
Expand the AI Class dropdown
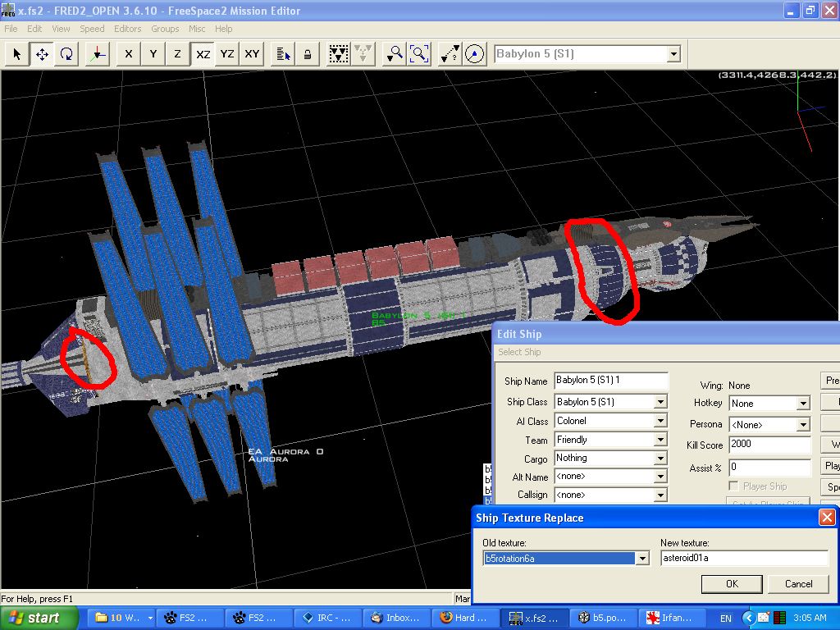click(x=660, y=421)
